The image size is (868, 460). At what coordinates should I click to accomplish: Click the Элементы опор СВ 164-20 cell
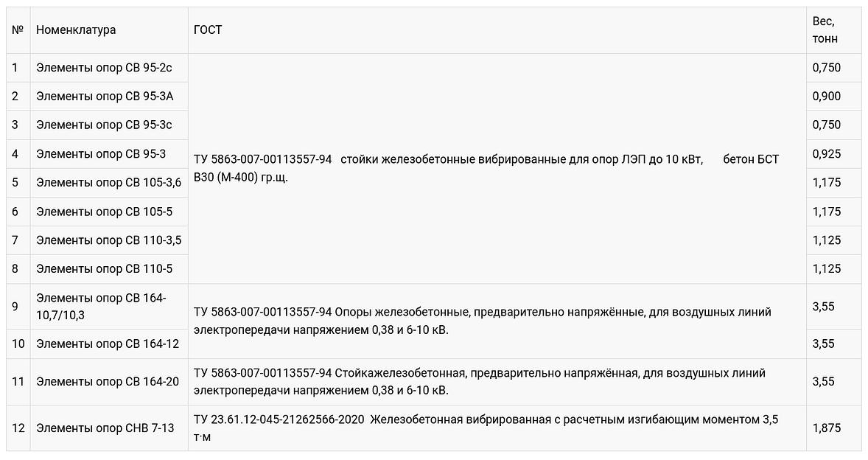(x=108, y=382)
